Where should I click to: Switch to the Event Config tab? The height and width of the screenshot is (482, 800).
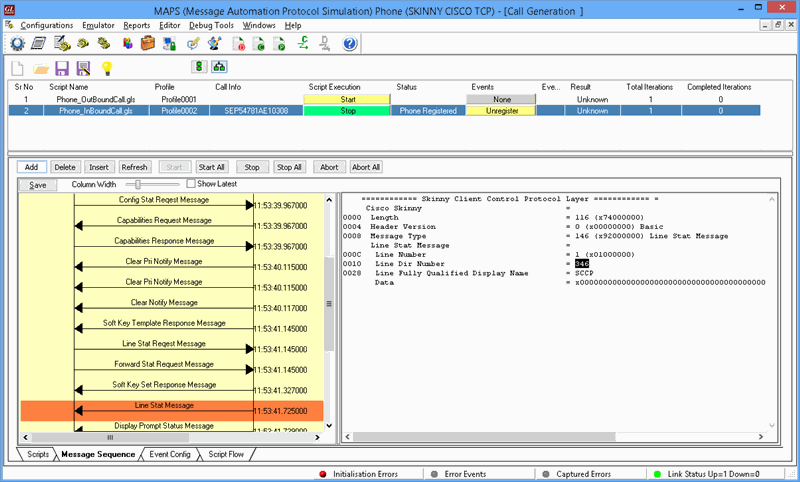[x=169, y=454]
